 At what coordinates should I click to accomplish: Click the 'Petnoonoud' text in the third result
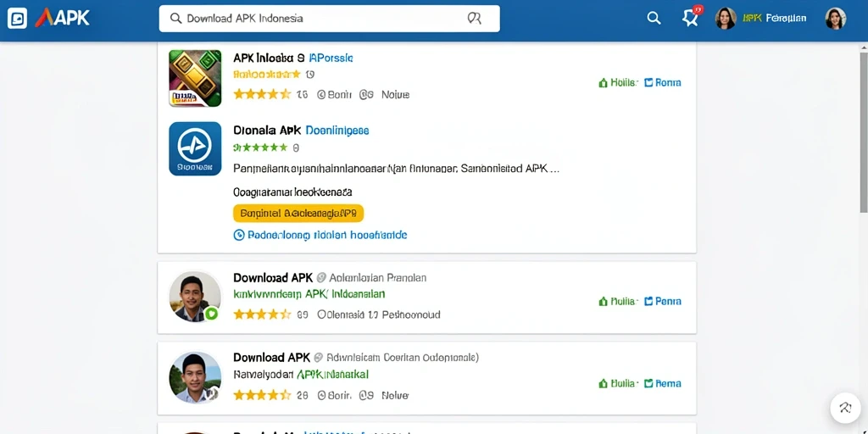[411, 314]
